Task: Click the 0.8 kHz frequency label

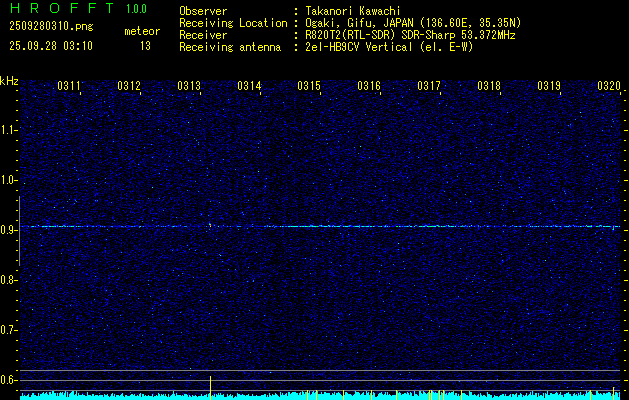Action: tap(8, 280)
